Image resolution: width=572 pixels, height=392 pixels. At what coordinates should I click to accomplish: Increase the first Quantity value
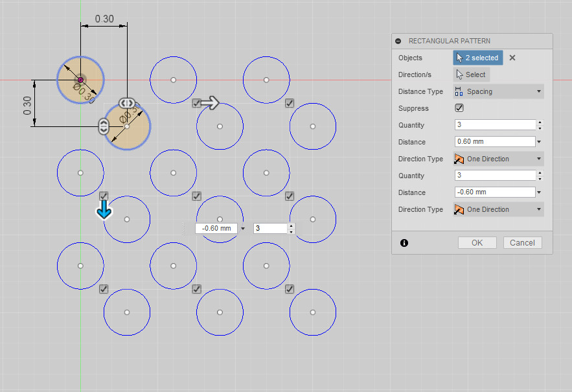coord(540,122)
